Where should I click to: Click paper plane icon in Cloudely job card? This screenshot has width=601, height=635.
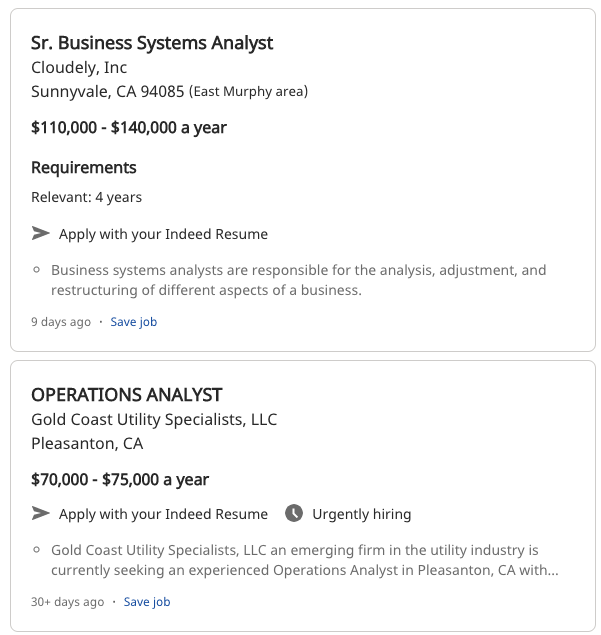(x=40, y=233)
